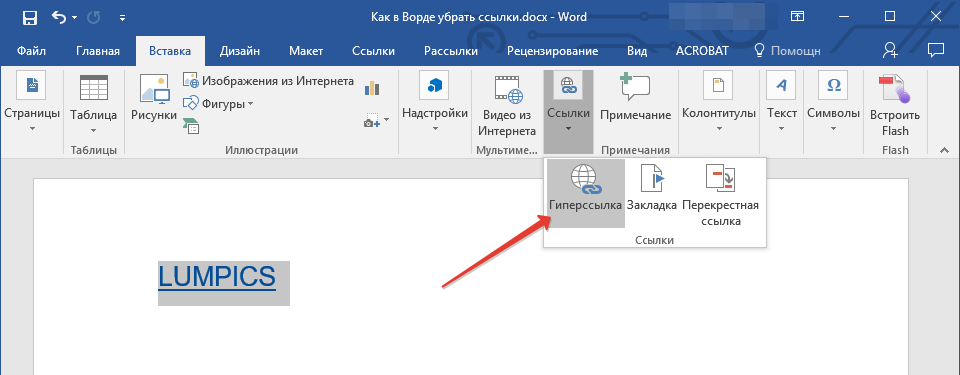Click Изображения из Интернета
Screen dimensions: 960x375
(268, 81)
